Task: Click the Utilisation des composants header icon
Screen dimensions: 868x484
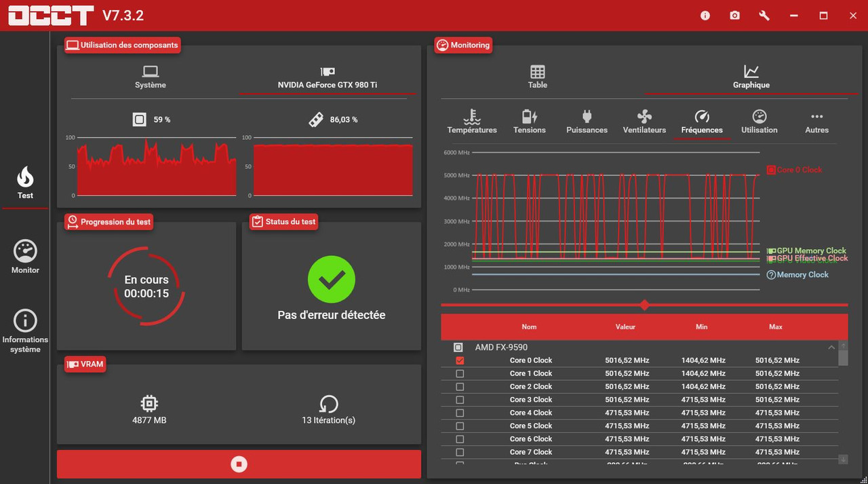Action: coord(73,45)
